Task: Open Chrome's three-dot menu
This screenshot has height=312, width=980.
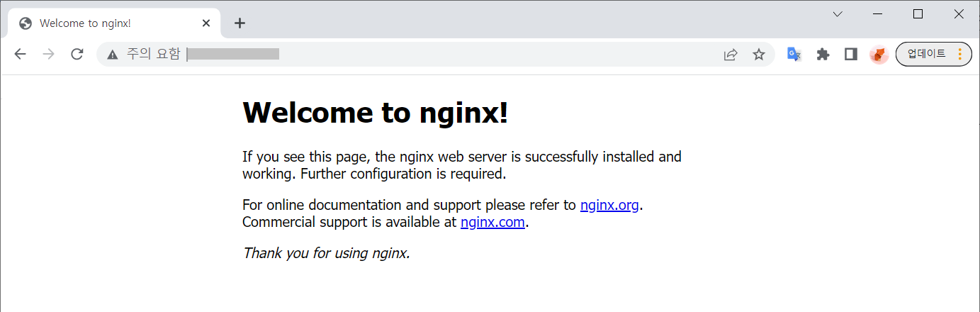Action: pyautogui.click(x=960, y=54)
